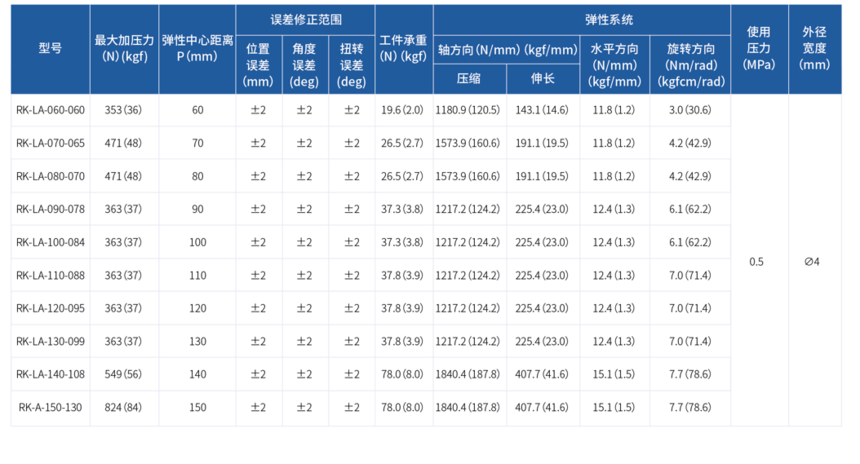Click the 824(84) max pressure value
The image size is (860, 464).
(x=123, y=408)
